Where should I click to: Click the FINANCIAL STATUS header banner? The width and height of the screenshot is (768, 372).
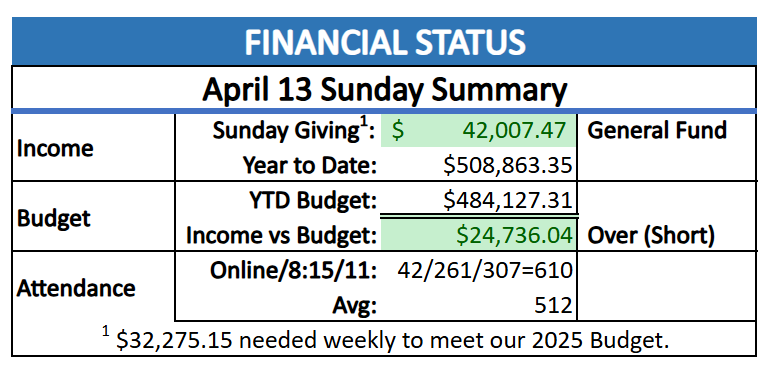(384, 41)
